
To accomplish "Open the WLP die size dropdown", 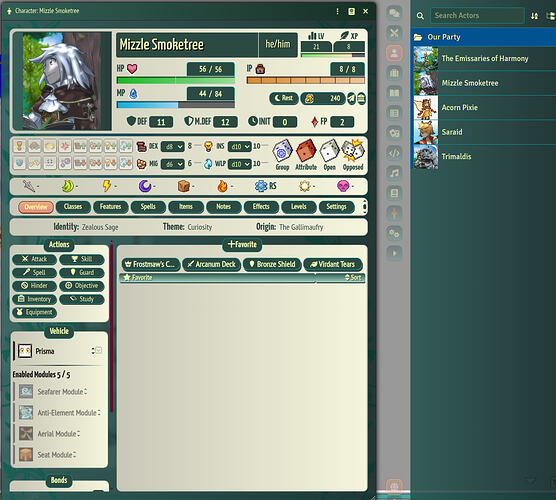I will [239, 164].
